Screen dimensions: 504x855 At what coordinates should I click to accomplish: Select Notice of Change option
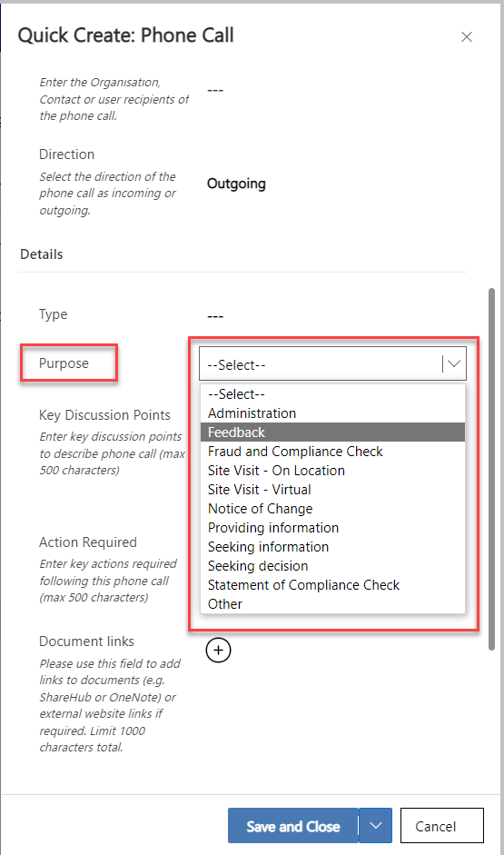(x=332, y=509)
